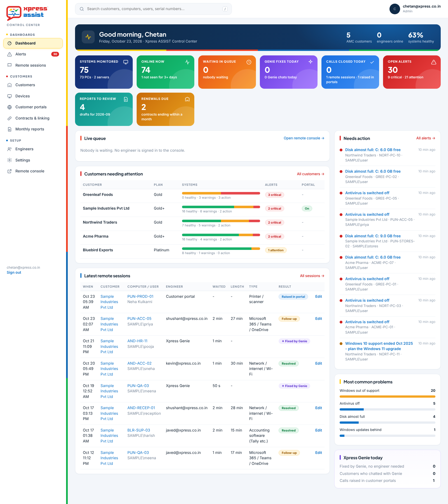Click Edit for the PUN-PROD-01 session
Image resolution: width=448 pixels, height=504 pixels.
pos(319,297)
